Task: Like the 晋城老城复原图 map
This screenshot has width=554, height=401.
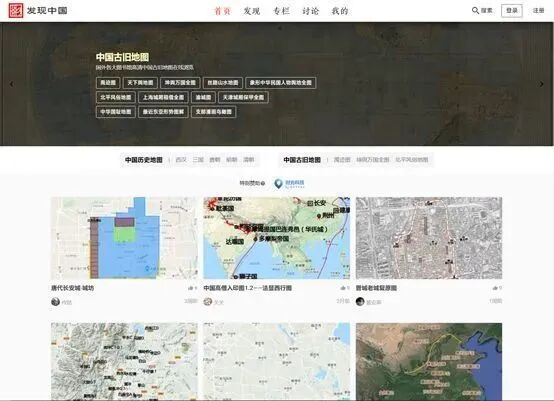Action: (x=495, y=288)
